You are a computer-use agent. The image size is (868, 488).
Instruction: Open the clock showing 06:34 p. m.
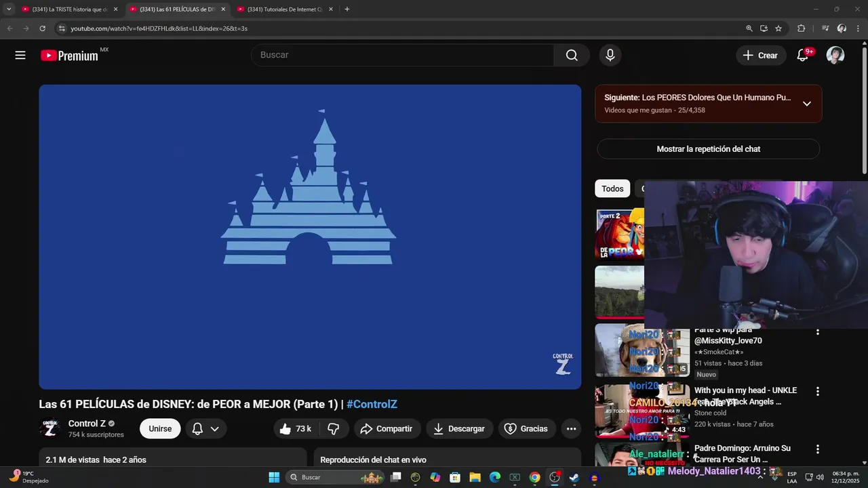click(846, 477)
